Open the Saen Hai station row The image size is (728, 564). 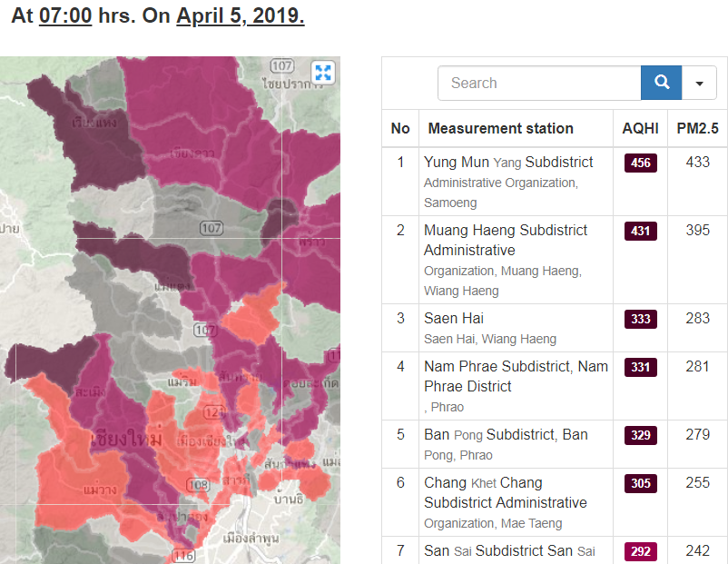click(454, 319)
